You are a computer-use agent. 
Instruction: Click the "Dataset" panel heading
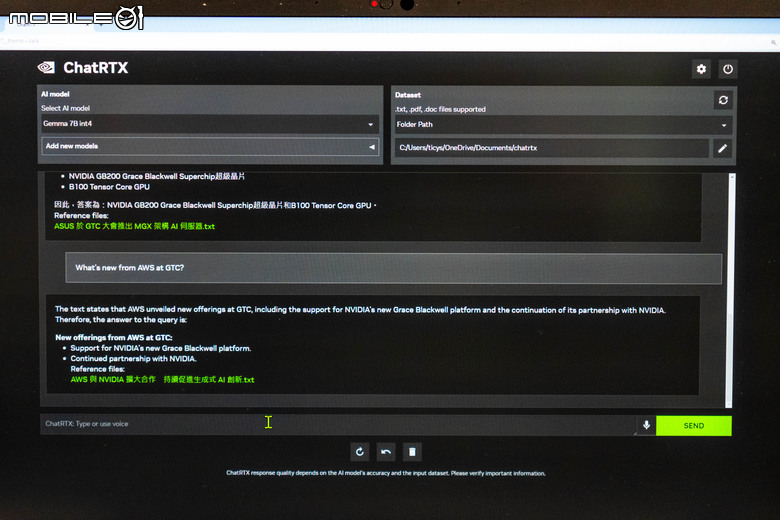tap(408, 95)
